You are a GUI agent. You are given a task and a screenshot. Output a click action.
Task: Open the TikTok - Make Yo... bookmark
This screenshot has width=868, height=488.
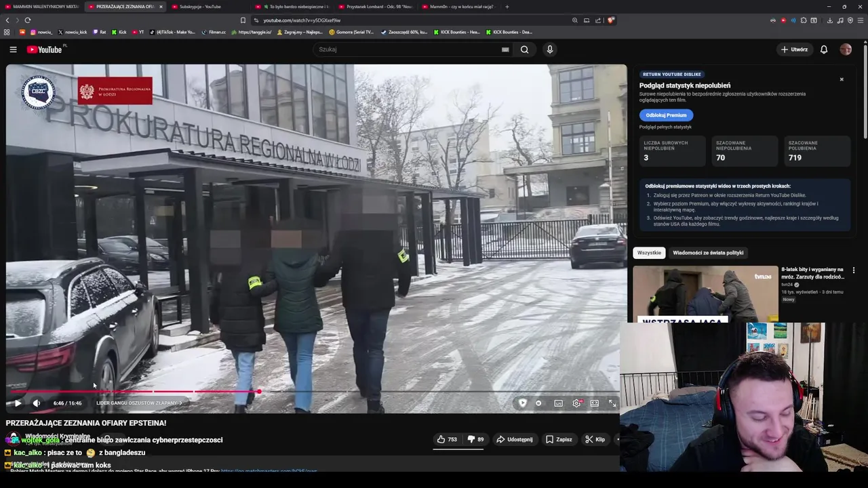172,32
